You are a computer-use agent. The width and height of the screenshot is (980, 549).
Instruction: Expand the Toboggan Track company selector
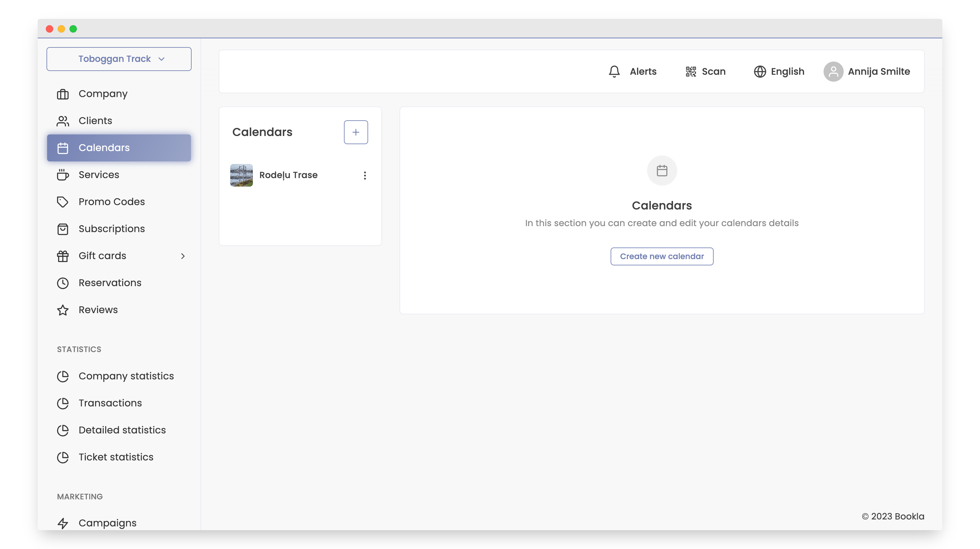click(x=119, y=59)
